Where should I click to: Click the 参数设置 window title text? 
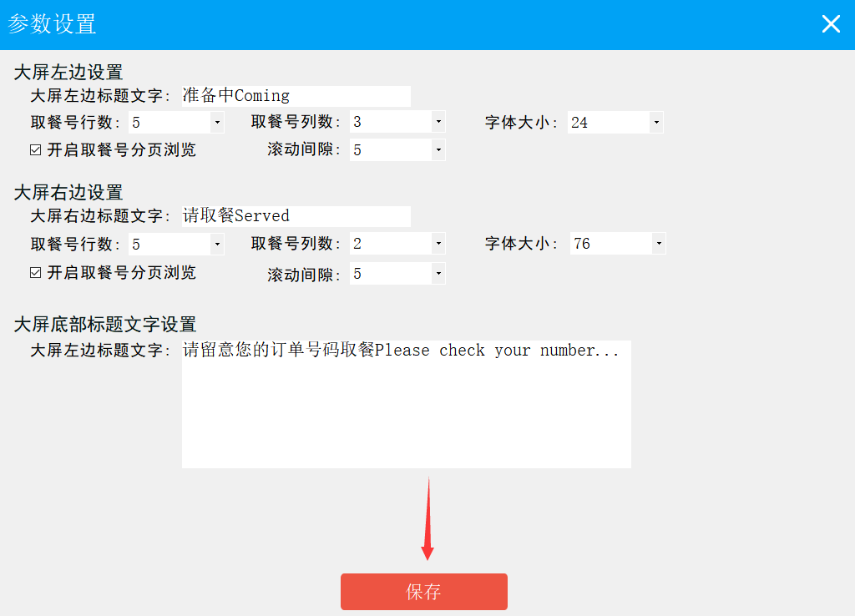click(53, 24)
